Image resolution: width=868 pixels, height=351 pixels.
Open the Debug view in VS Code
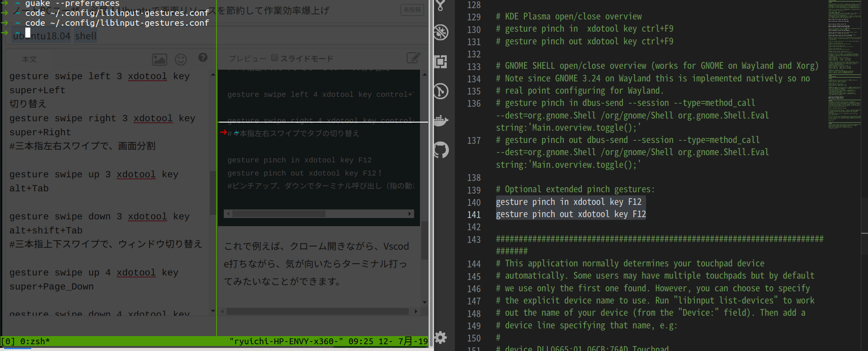click(441, 32)
